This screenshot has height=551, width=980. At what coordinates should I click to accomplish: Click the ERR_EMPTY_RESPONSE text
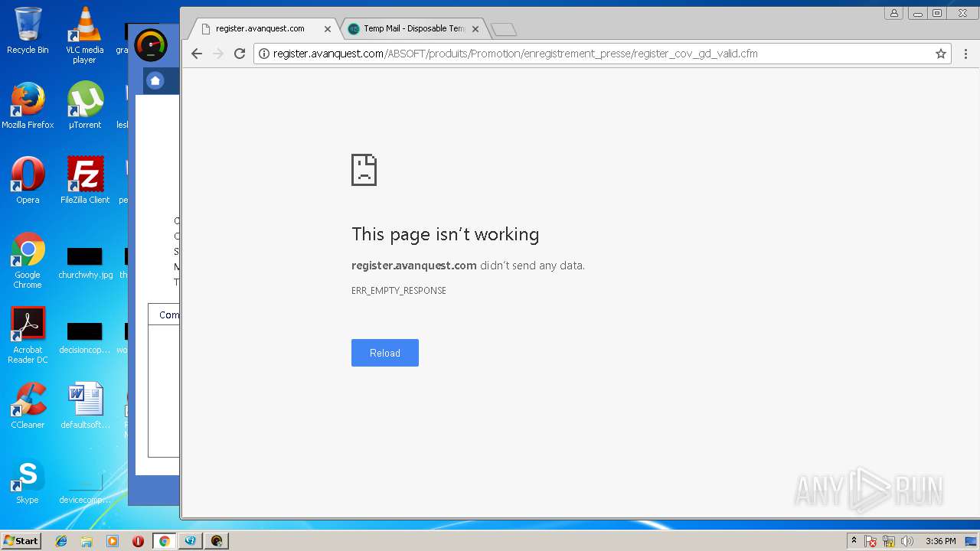pyautogui.click(x=399, y=291)
